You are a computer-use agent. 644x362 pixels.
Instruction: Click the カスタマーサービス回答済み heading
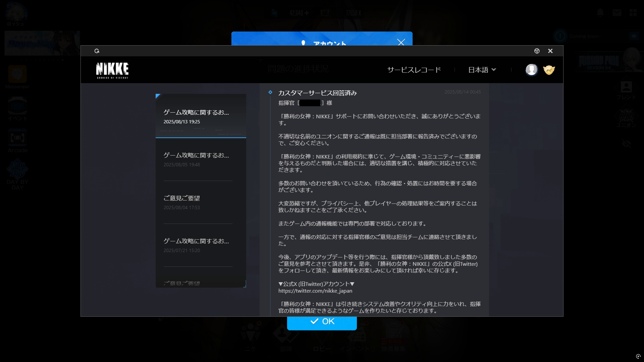(317, 93)
